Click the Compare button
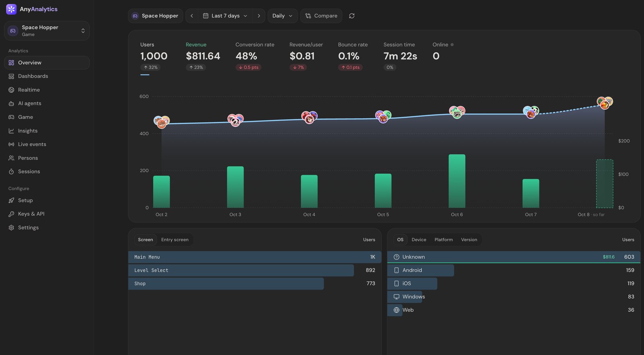 tap(321, 16)
